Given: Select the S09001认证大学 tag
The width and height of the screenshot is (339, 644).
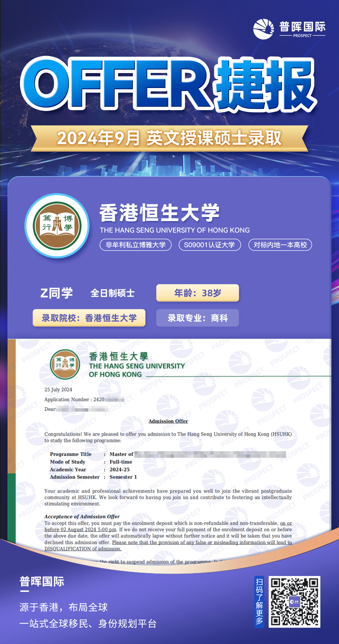Looking at the screenshot, I should coord(209,245).
